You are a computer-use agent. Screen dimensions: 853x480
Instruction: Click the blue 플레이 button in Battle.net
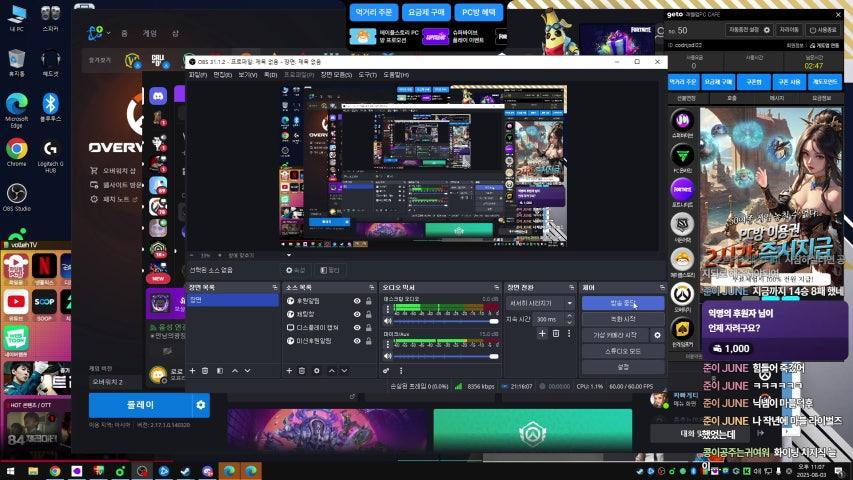tap(140, 405)
